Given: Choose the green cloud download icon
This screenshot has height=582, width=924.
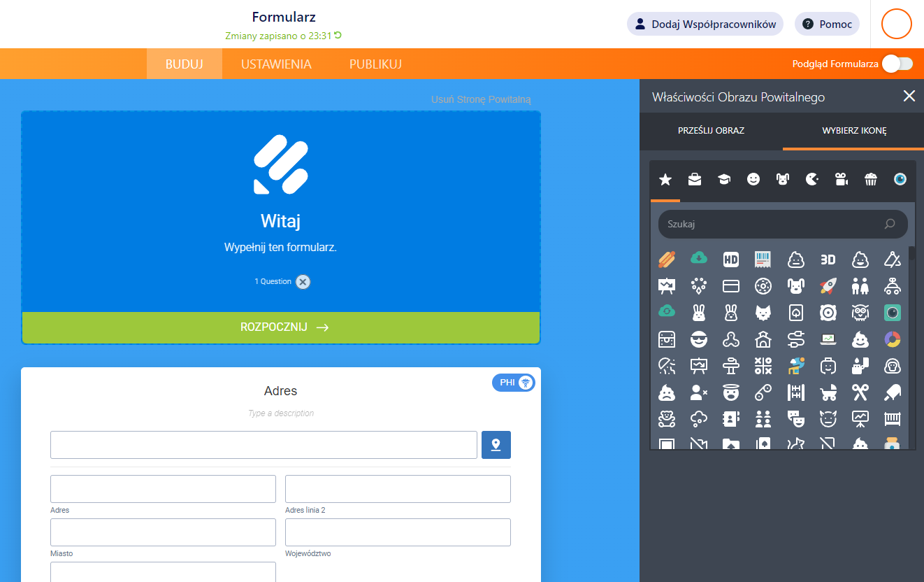Looking at the screenshot, I should 699,258.
